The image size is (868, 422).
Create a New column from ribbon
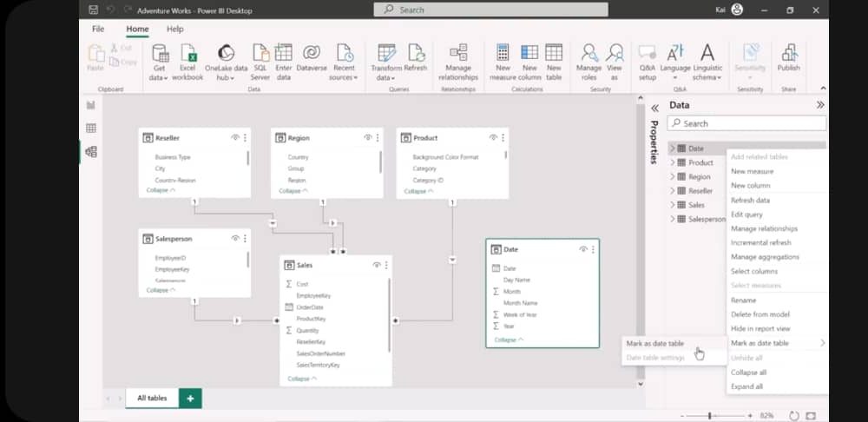[x=529, y=63]
